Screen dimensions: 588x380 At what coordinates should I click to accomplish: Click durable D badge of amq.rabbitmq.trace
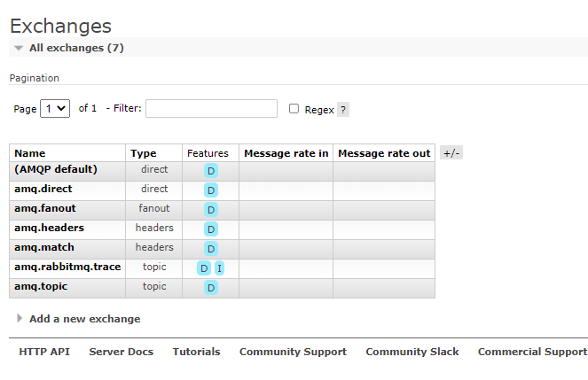(204, 268)
